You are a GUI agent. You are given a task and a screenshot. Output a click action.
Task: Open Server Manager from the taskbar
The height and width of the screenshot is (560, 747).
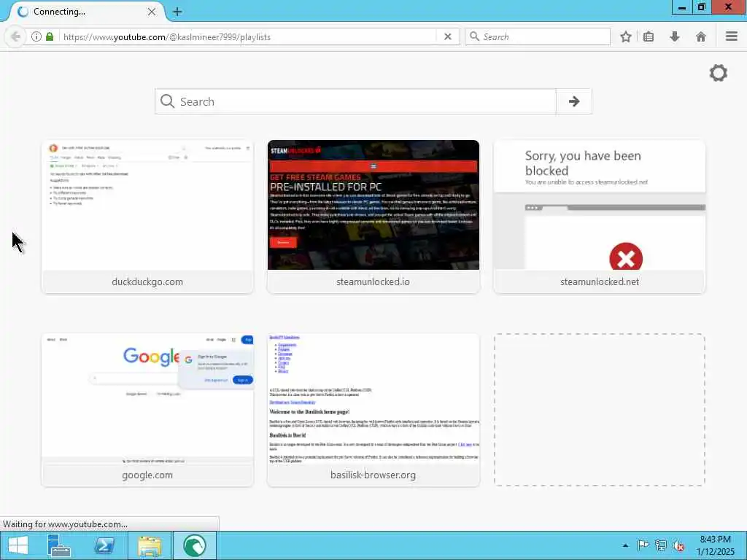[x=59, y=545]
